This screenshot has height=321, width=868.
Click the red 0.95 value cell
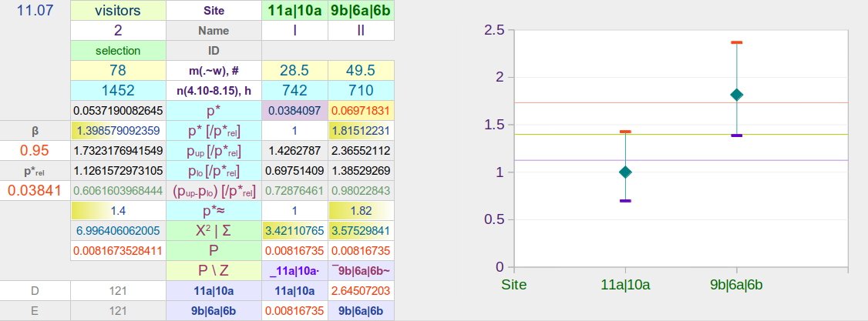click(x=35, y=150)
